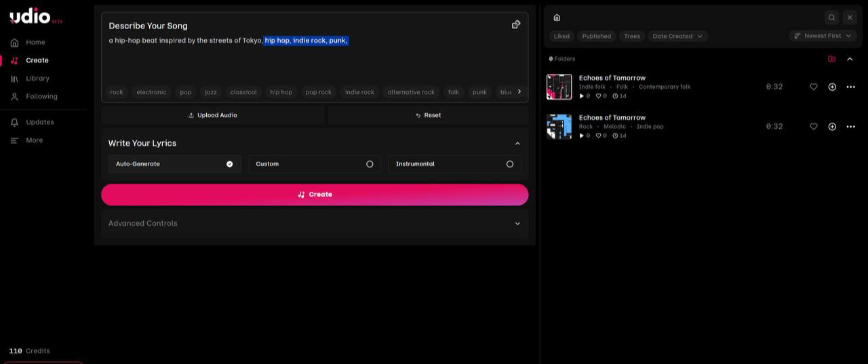Image resolution: width=868 pixels, height=364 pixels.
Task: Add the folk genre tag
Action: (x=454, y=92)
